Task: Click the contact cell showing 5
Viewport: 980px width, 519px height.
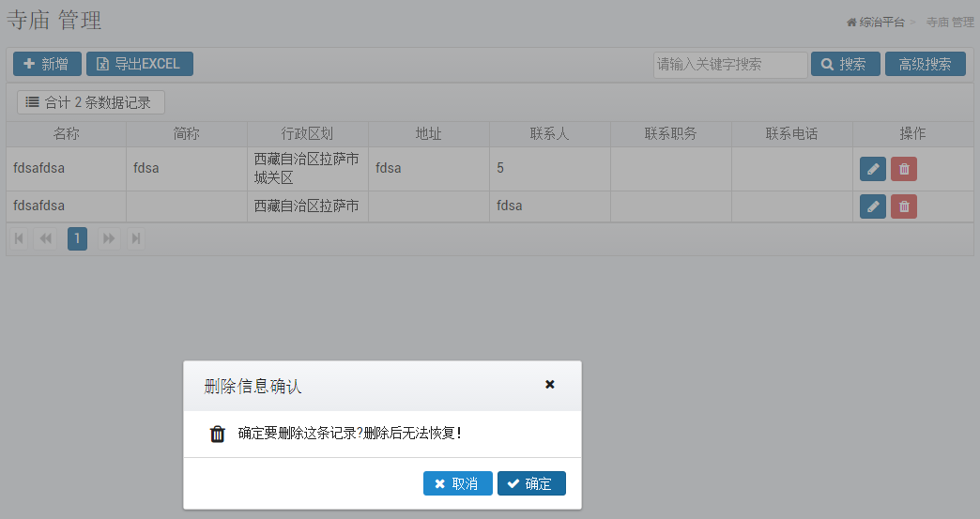Action: point(549,169)
